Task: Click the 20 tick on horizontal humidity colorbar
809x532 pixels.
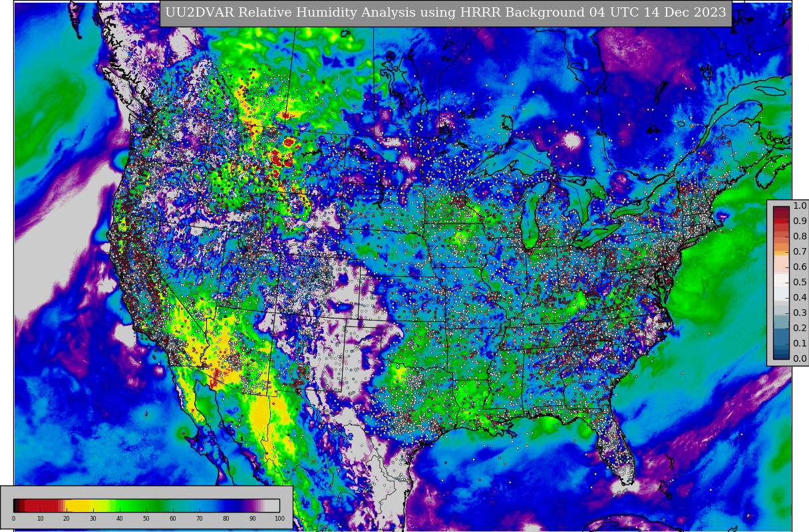Action: point(67,519)
